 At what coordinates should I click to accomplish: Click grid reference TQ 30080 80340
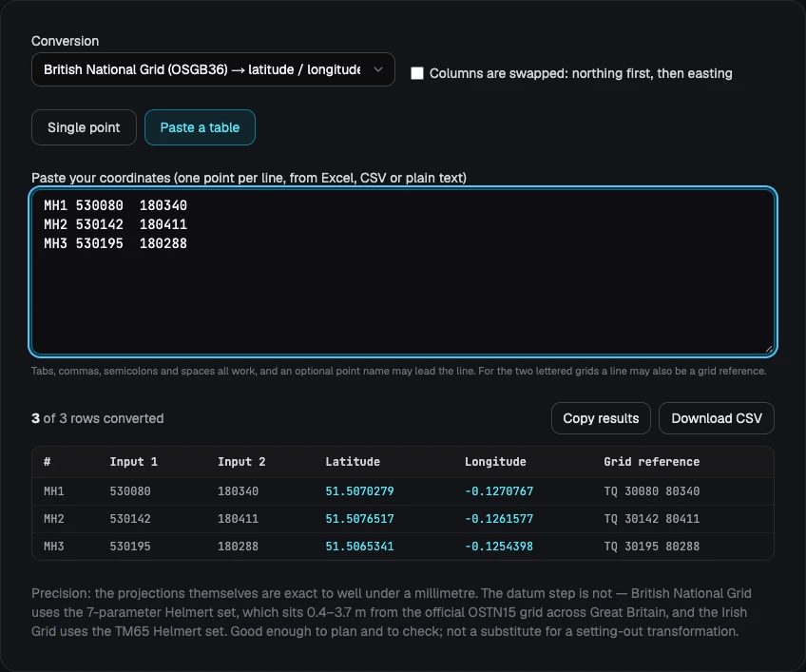point(651,491)
